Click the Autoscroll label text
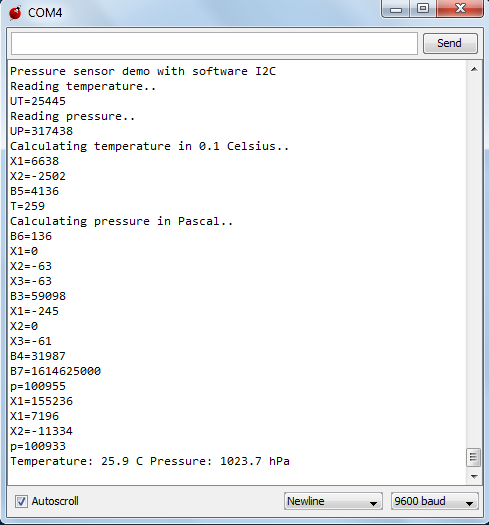Screen dimensions: 489x525 click(55, 501)
